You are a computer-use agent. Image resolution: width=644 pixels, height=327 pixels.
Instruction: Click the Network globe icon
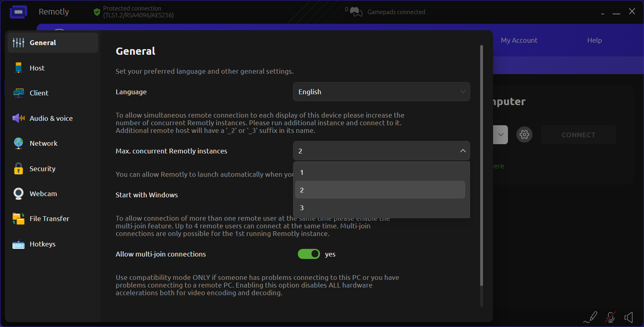(19, 143)
